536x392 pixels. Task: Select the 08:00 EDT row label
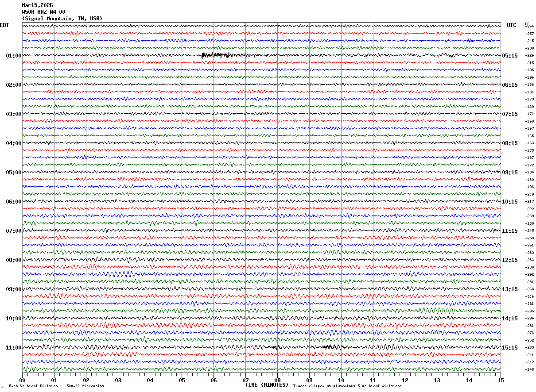click(x=13, y=260)
